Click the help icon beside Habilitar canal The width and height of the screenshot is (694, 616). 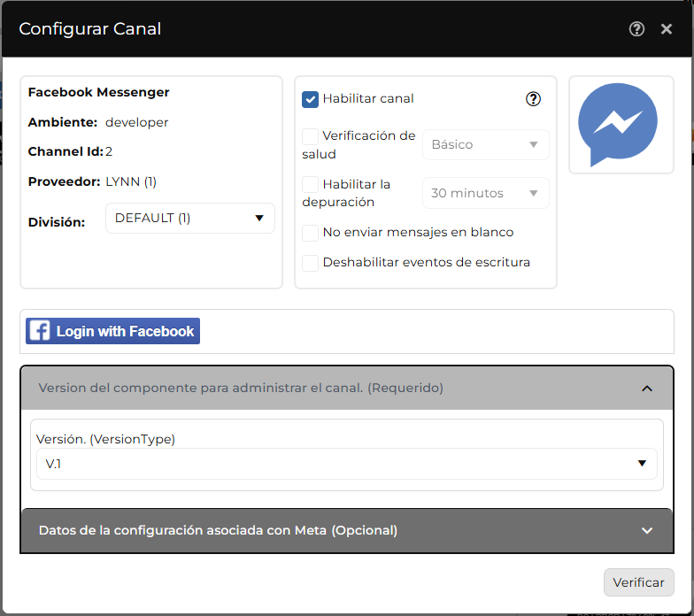(x=533, y=99)
